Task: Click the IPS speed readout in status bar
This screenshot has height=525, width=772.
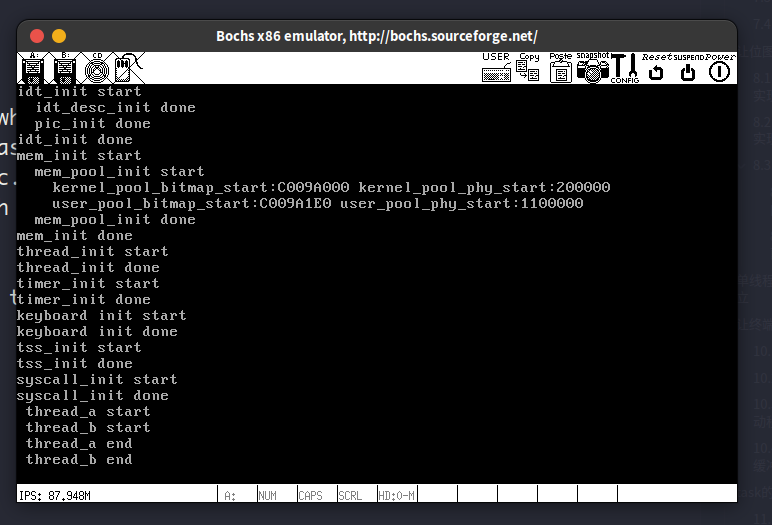Action: 55,495
